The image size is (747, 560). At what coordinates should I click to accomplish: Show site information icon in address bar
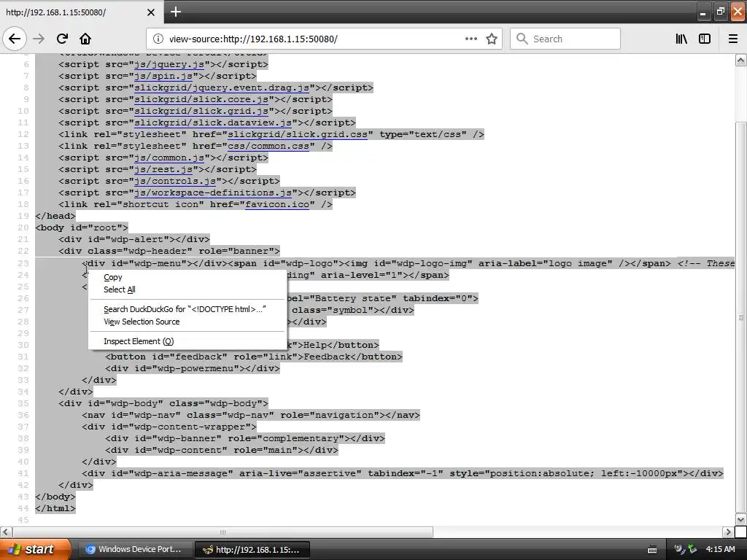click(158, 39)
